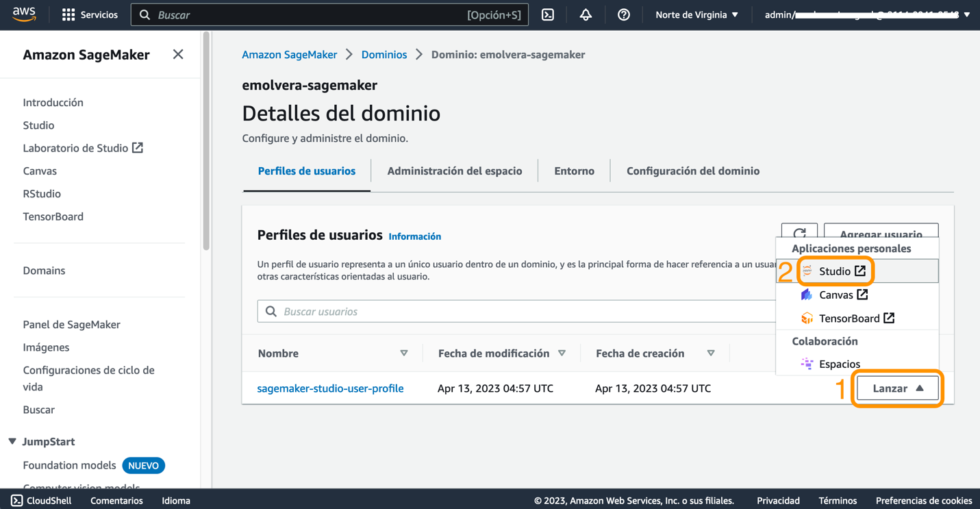The height and width of the screenshot is (509, 980).
Task: Click the Canvas app icon in dropdown
Action: coord(807,295)
